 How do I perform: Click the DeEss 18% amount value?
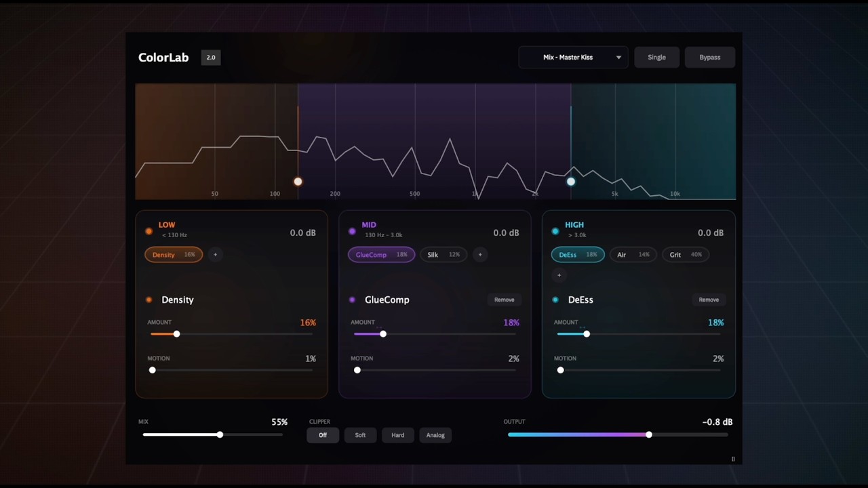click(x=715, y=323)
